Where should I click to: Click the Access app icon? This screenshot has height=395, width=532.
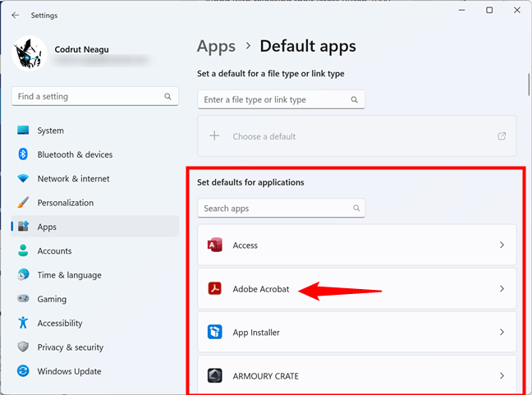[x=215, y=245]
